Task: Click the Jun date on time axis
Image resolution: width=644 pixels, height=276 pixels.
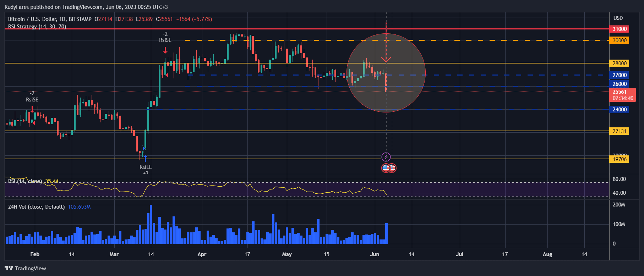Action: (375, 254)
